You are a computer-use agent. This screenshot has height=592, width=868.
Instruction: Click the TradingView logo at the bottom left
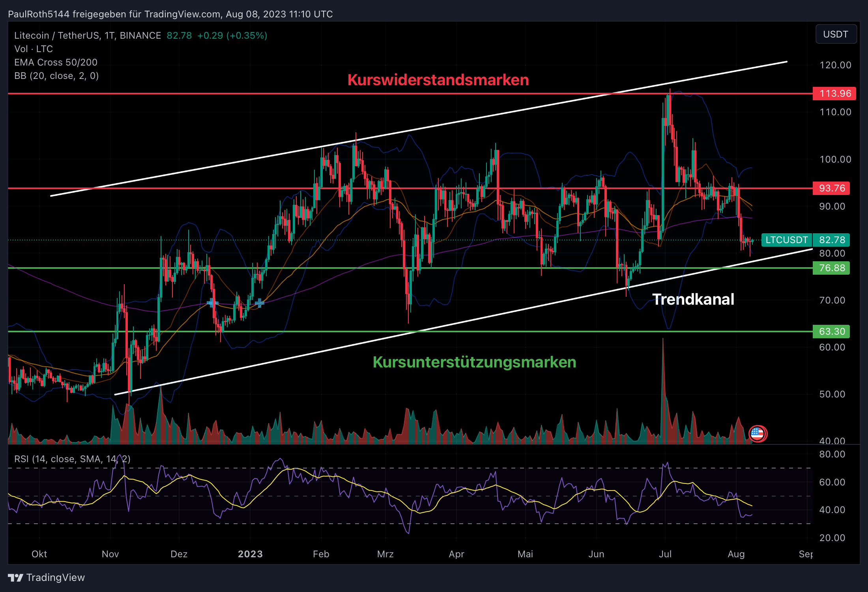click(x=46, y=577)
